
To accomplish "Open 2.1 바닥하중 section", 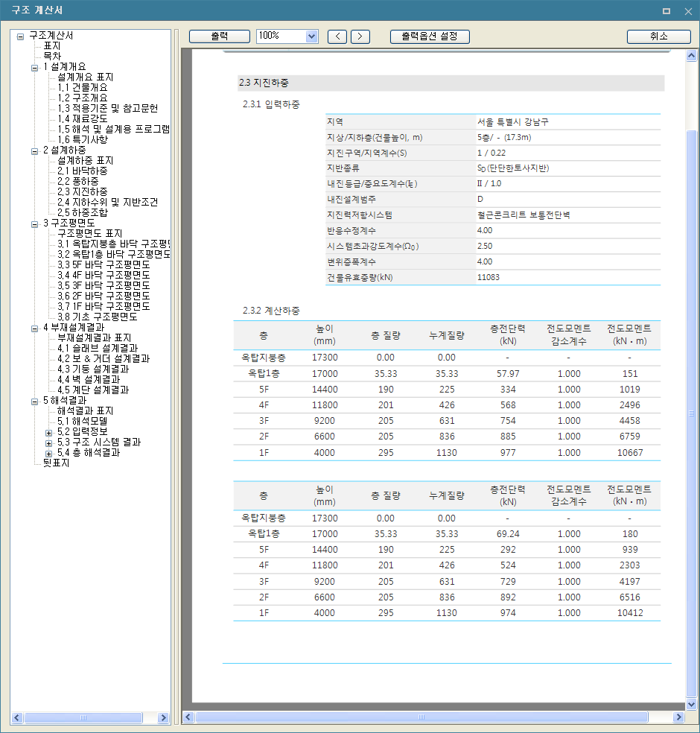I will coord(83,171).
